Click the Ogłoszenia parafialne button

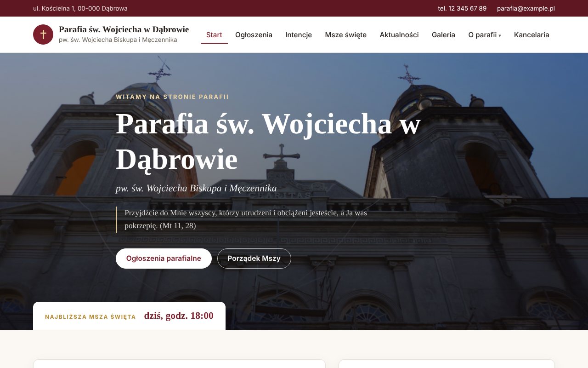[x=164, y=259]
